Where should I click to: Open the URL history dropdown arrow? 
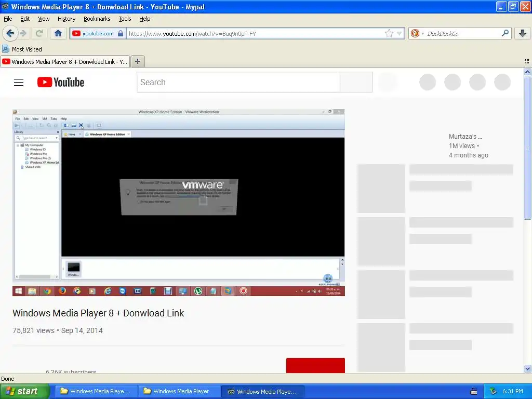point(400,33)
